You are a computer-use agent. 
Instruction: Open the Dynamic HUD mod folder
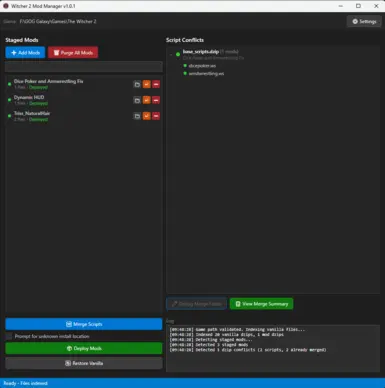(137, 100)
